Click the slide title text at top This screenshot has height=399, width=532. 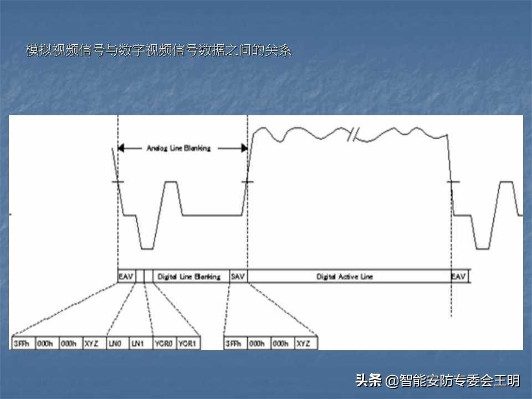(x=158, y=50)
